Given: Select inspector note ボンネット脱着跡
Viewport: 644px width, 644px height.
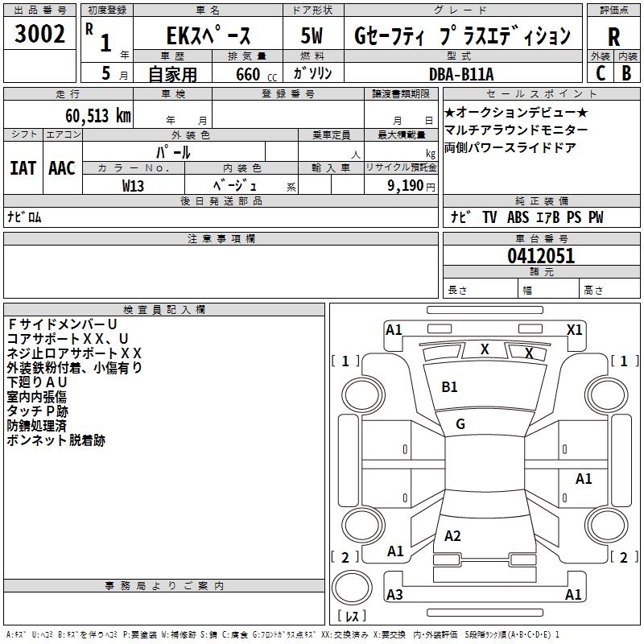Looking at the screenshot, I should coord(56,440).
